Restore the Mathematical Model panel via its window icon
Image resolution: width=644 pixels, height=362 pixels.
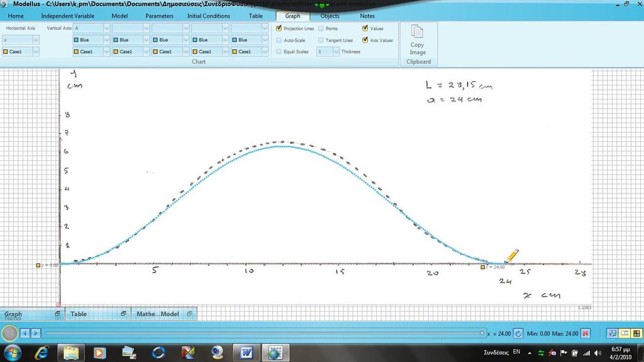coord(189,314)
